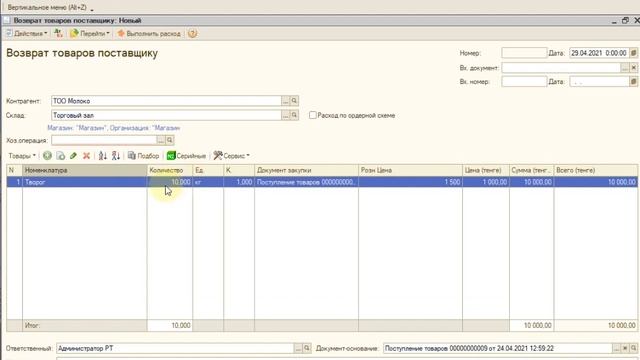This screenshot has height=360, width=640.
Task: Clear the Документ-основание field
Action: click(x=625, y=348)
